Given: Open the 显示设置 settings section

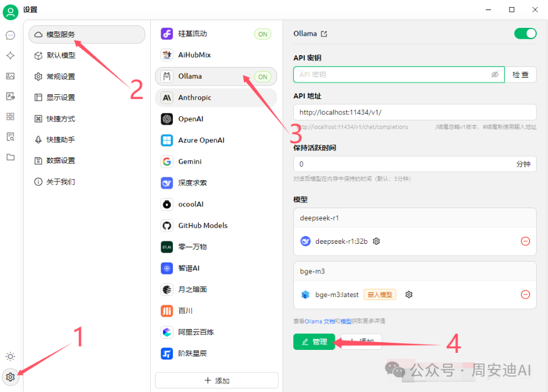Looking at the screenshot, I should pyautogui.click(x=87, y=97).
